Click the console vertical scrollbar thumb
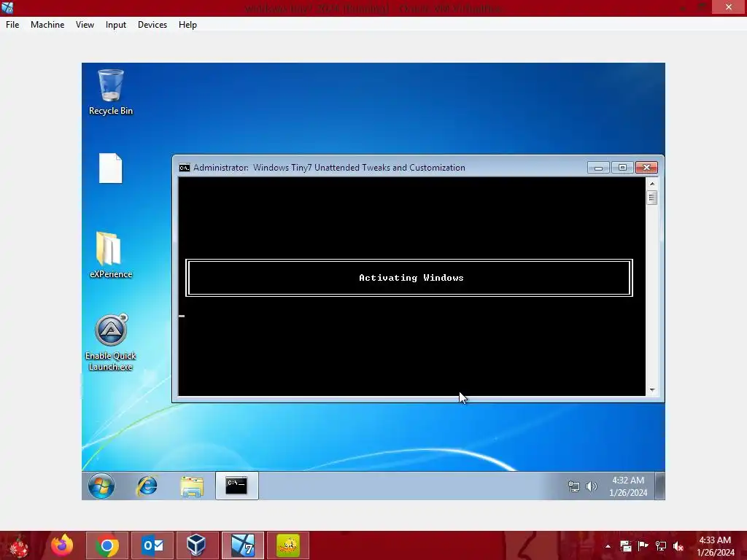The image size is (747, 560). (x=652, y=197)
